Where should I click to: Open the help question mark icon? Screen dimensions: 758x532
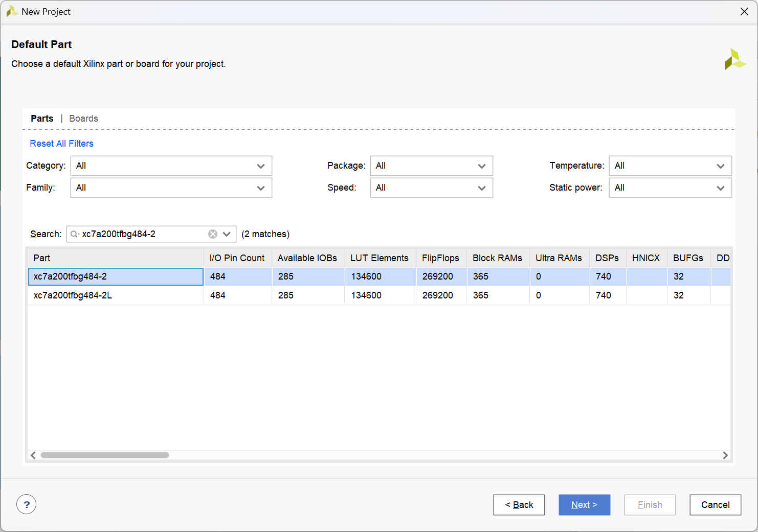[x=27, y=504]
